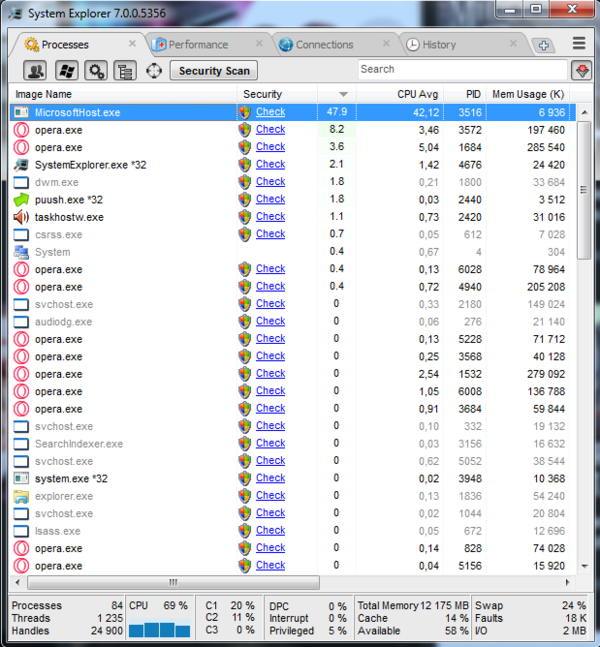Click inside the Search field
Image resolution: width=600 pixels, height=647 pixels.
tap(463, 69)
